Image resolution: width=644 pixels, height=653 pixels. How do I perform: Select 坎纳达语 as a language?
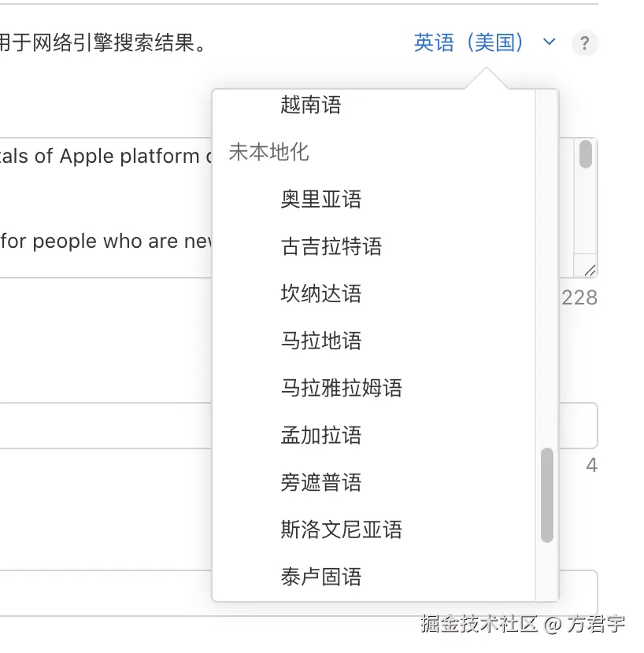[x=320, y=293]
